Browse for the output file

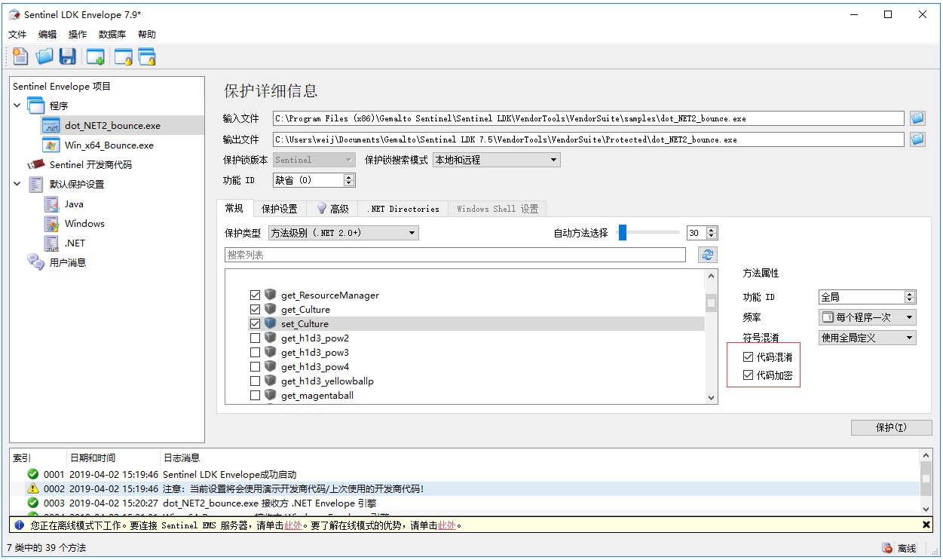(917, 139)
